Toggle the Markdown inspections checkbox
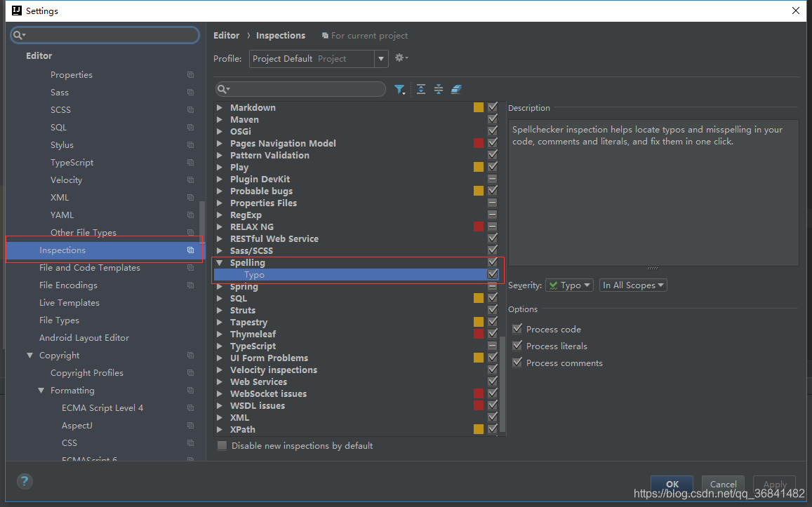812x507 pixels. pyautogui.click(x=493, y=107)
